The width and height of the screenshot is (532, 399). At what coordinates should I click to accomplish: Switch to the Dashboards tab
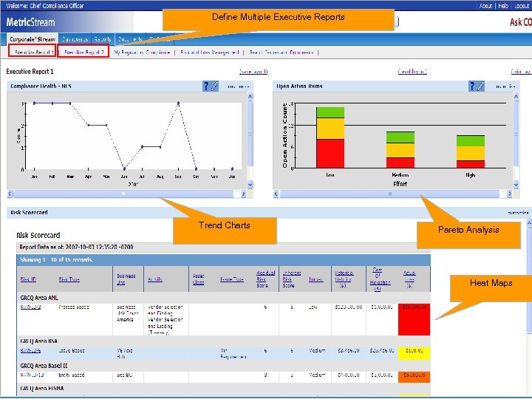coord(75,39)
